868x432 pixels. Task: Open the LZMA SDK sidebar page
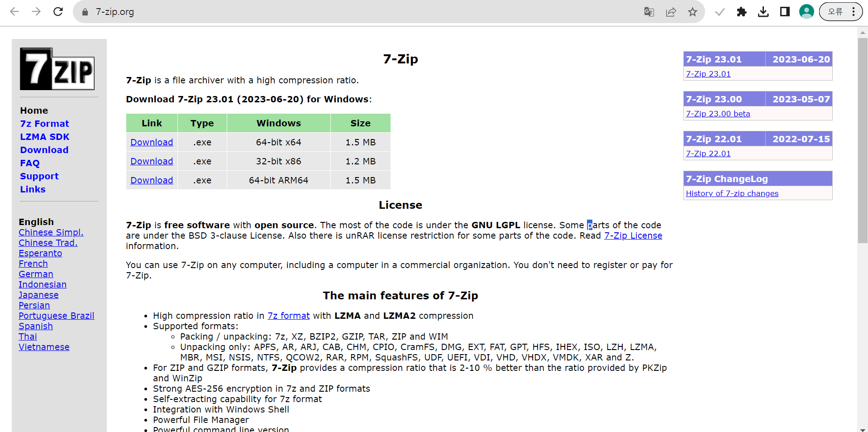[44, 137]
